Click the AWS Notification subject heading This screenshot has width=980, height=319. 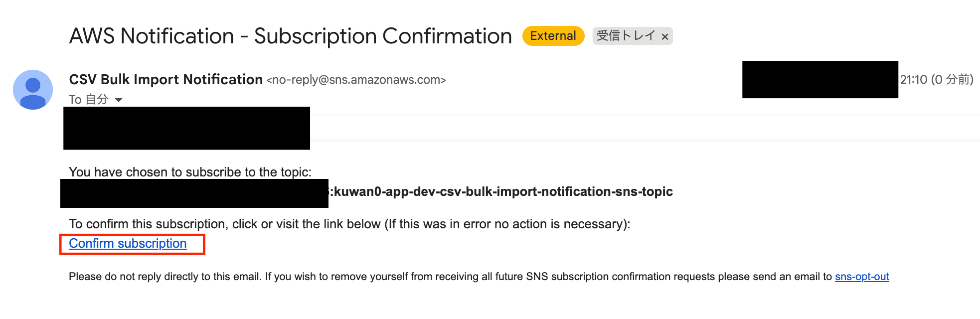pyautogui.click(x=290, y=36)
